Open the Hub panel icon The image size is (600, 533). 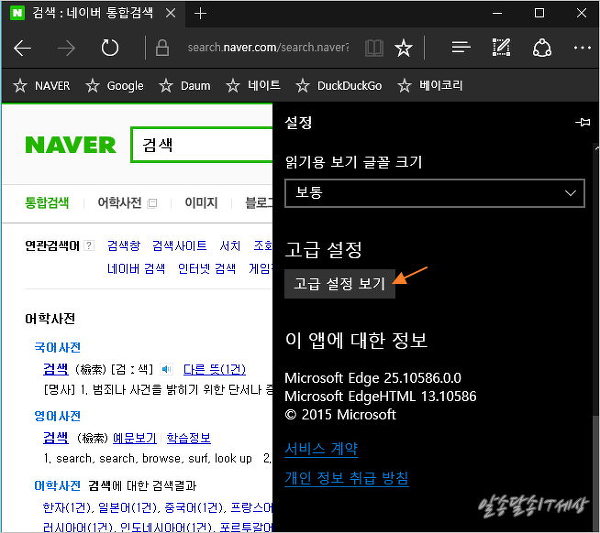pyautogui.click(x=460, y=48)
